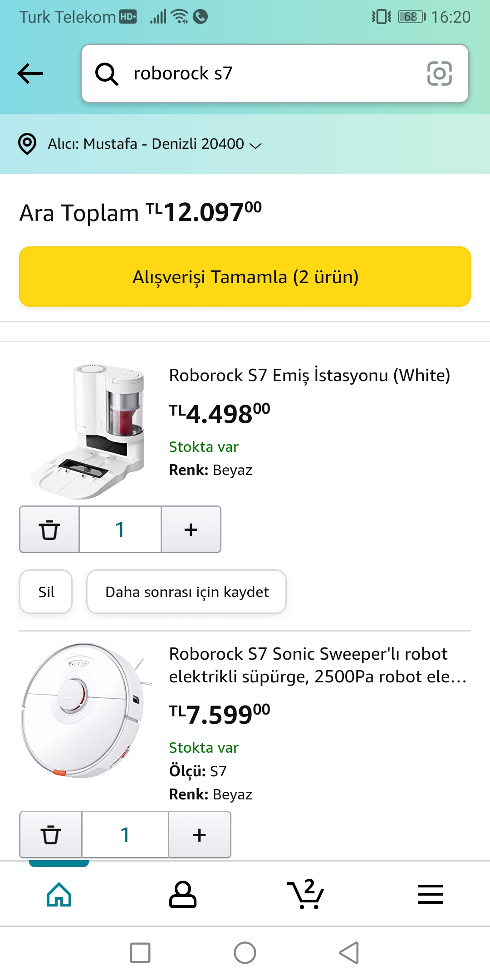Tap the back arrow icon
This screenshot has width=490, height=980.
pos(30,73)
